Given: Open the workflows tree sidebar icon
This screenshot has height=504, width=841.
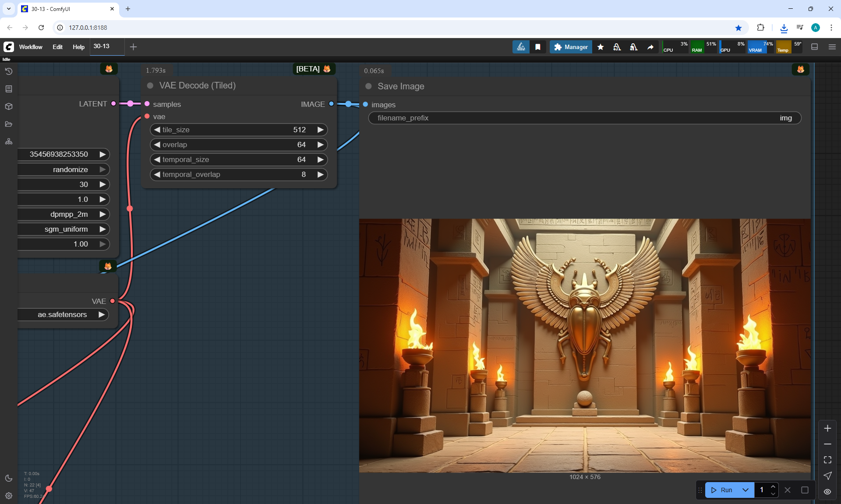Looking at the screenshot, I should pyautogui.click(x=9, y=141).
